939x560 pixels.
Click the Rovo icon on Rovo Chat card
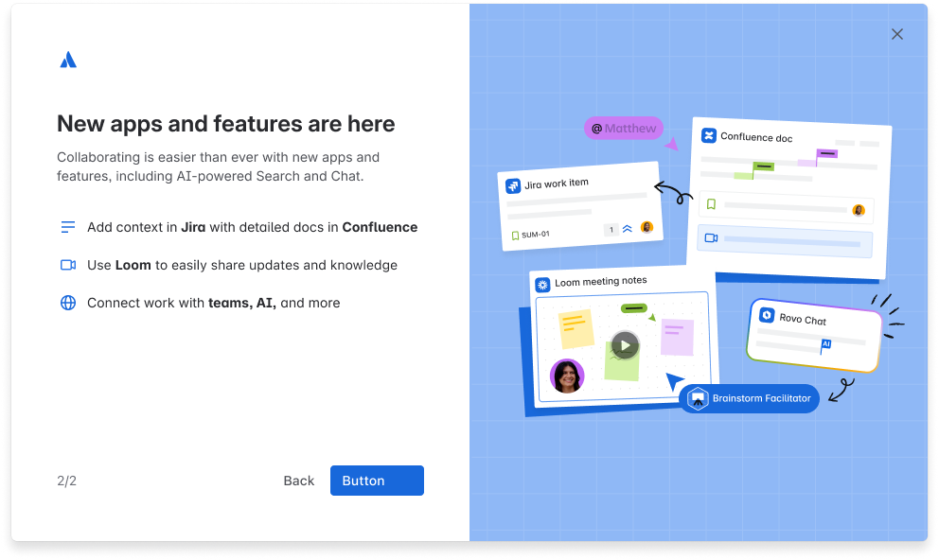click(x=767, y=315)
